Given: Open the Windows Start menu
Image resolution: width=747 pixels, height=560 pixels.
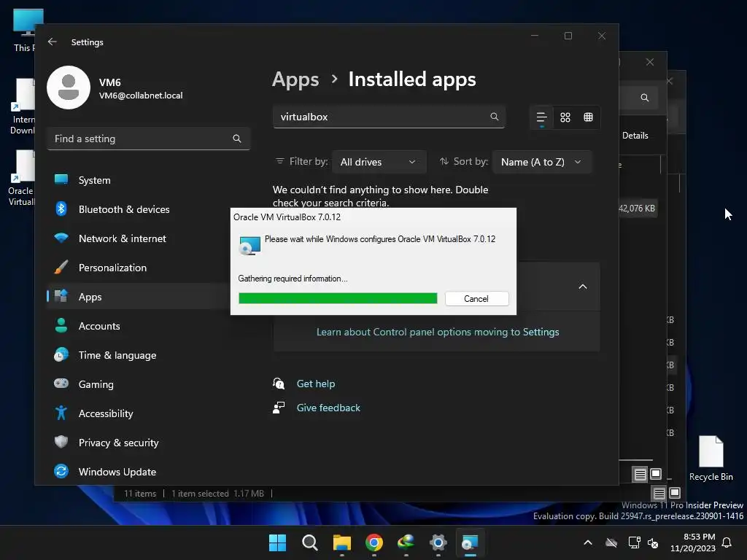Looking at the screenshot, I should [277, 542].
